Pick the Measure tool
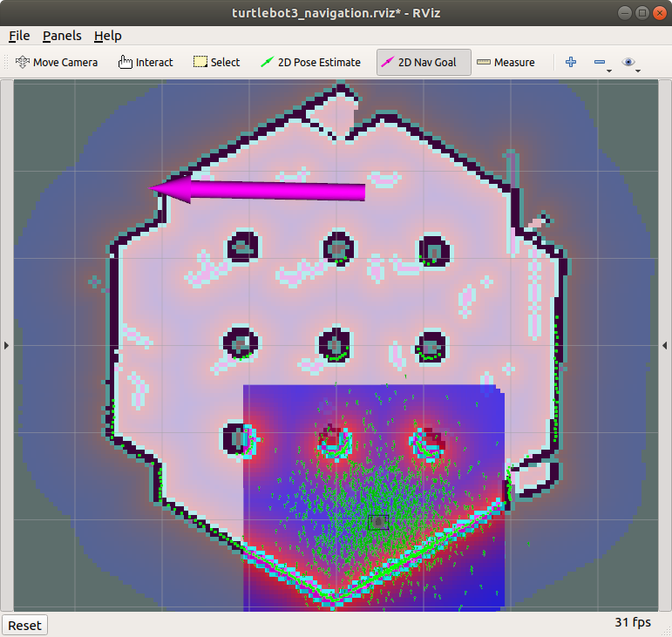 [x=506, y=62]
